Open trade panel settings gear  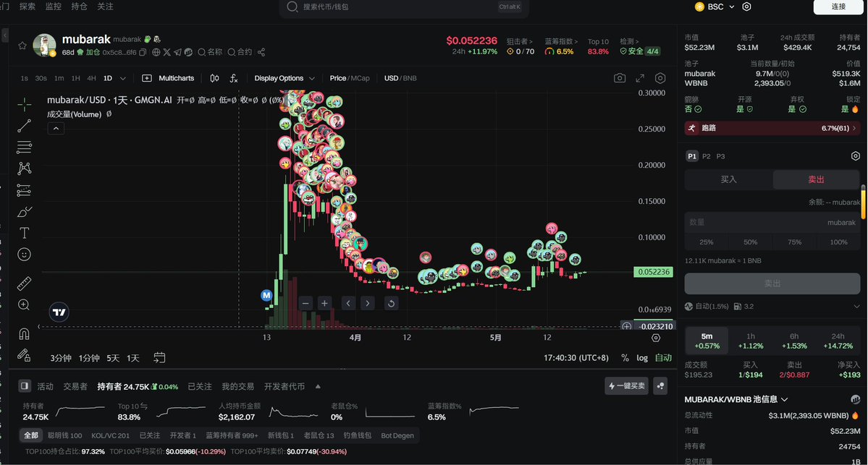(855, 156)
